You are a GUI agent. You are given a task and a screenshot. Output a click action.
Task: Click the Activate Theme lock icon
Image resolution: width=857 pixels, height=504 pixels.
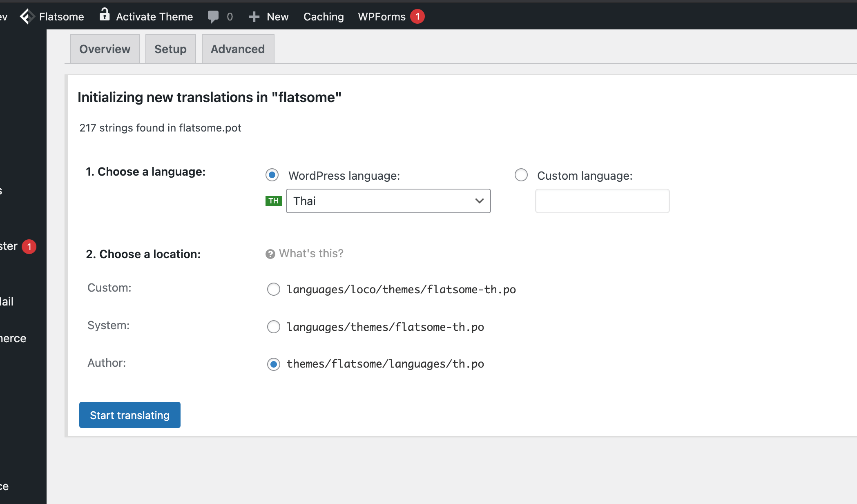pos(105,15)
